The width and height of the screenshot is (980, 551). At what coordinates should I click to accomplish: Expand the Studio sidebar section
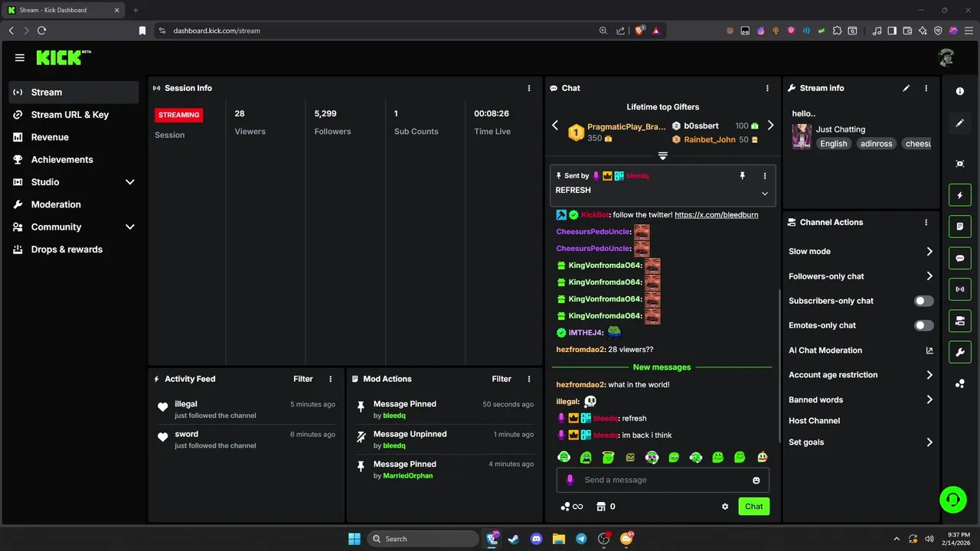(129, 182)
